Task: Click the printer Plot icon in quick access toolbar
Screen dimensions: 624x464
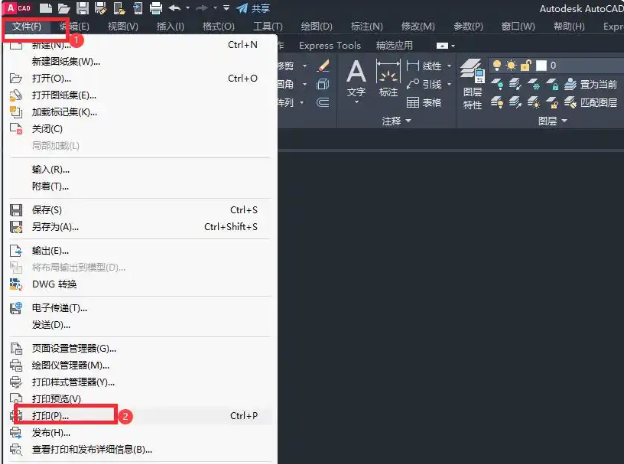Action: click(156, 8)
